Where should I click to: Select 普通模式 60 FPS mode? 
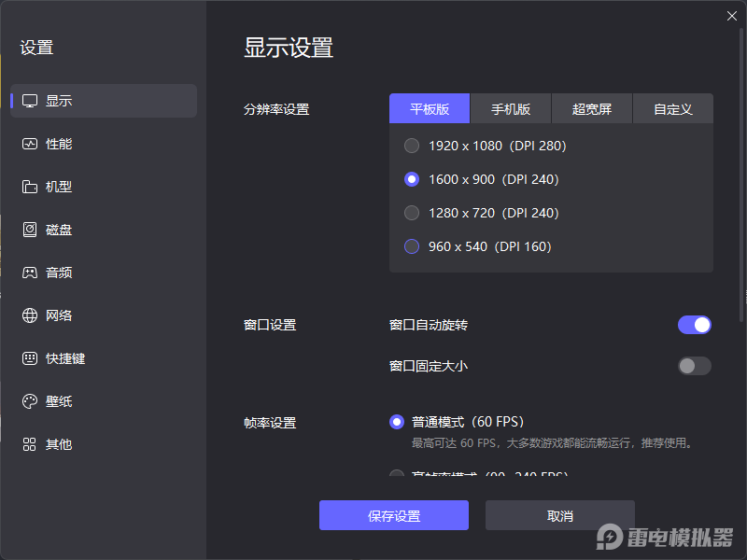396,422
